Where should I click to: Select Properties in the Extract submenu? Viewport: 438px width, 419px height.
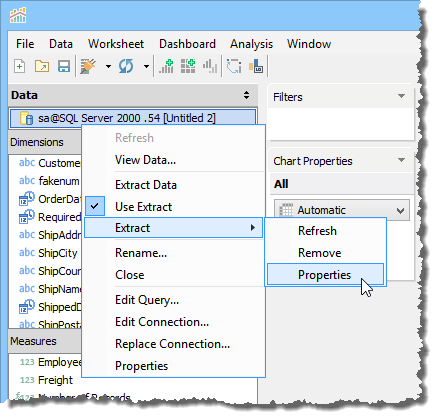pyautogui.click(x=325, y=275)
